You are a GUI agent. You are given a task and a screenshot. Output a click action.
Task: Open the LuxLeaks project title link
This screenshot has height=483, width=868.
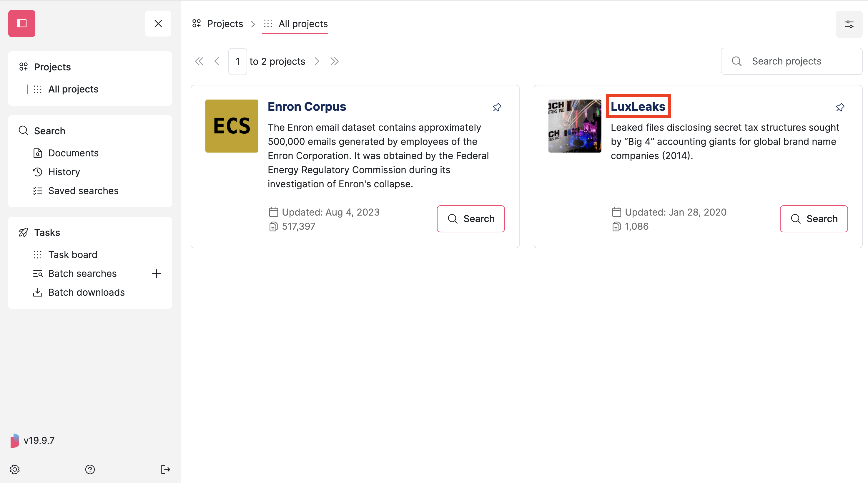coord(638,106)
